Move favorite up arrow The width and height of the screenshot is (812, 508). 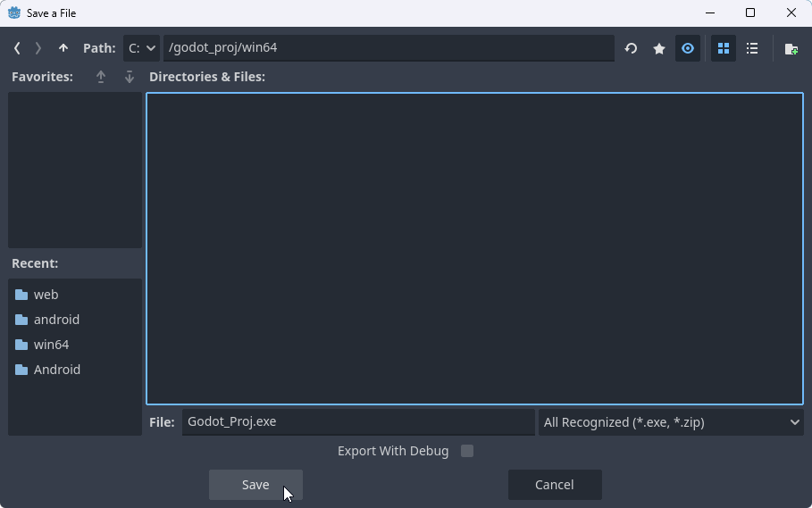click(x=101, y=77)
